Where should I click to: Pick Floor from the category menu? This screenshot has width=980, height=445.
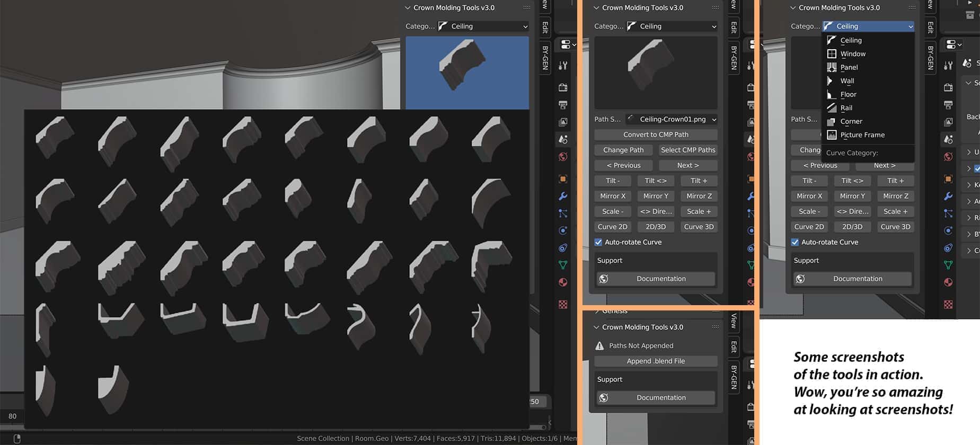(848, 94)
